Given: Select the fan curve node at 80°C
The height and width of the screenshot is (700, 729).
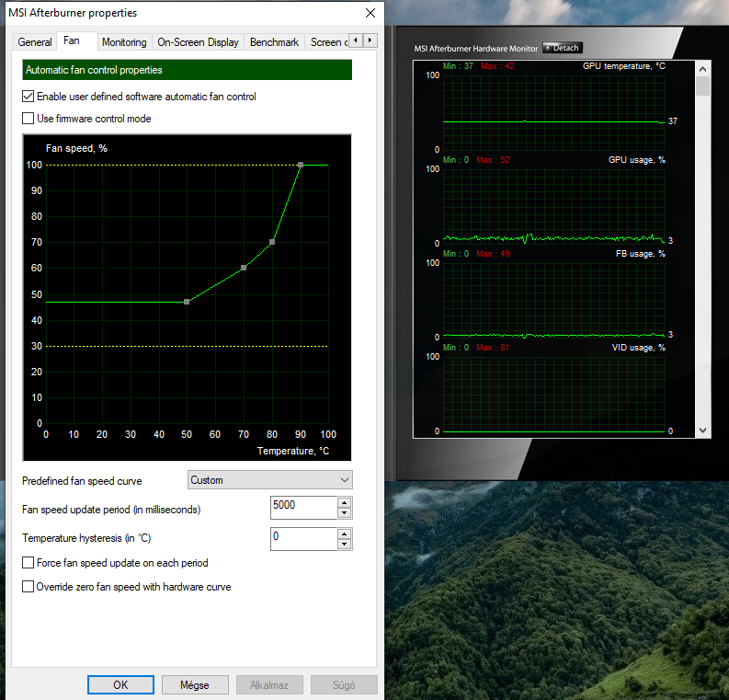Looking at the screenshot, I should 272,242.
